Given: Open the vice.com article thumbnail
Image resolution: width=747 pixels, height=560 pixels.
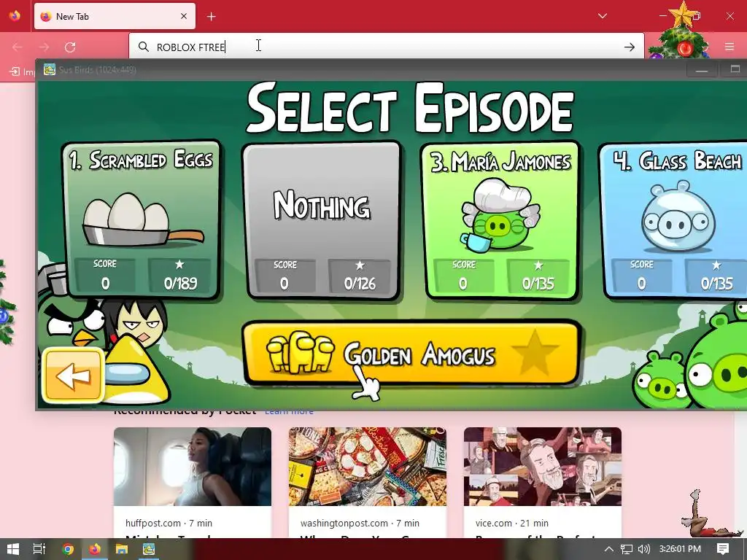Looking at the screenshot, I should point(543,466).
